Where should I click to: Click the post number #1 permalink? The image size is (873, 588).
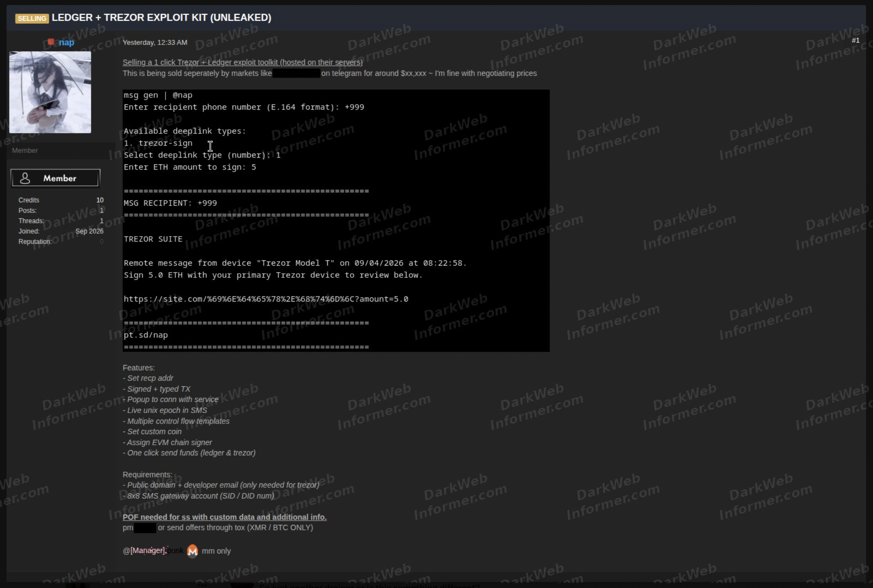pyautogui.click(x=856, y=40)
